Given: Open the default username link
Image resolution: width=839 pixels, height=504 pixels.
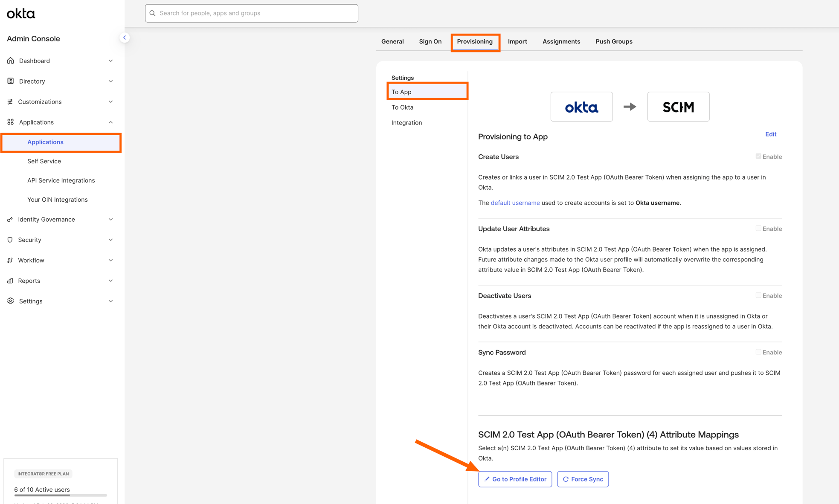Looking at the screenshot, I should [515, 203].
